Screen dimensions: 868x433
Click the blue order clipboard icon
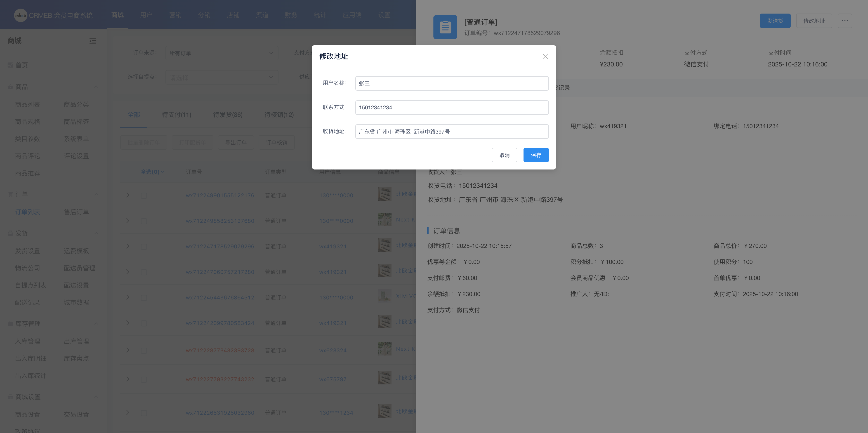tap(445, 27)
